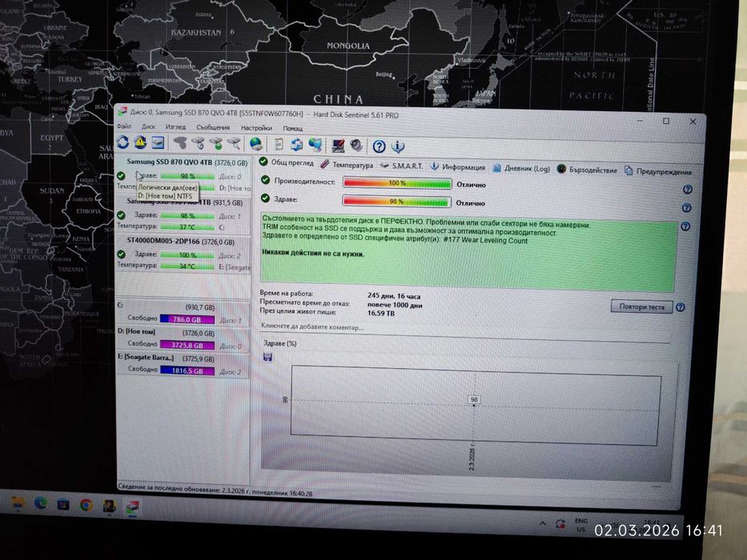Click the 34 °C temperature bar of ST4000DM005

pos(187,266)
